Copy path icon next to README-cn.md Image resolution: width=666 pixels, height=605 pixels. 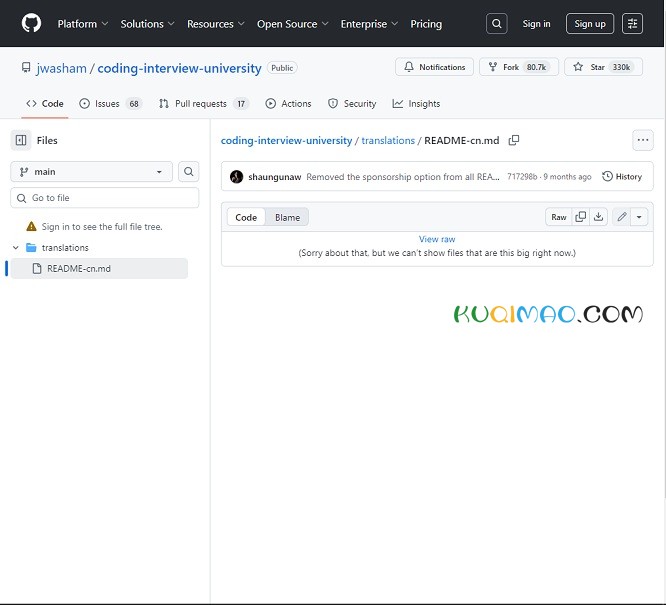(514, 140)
